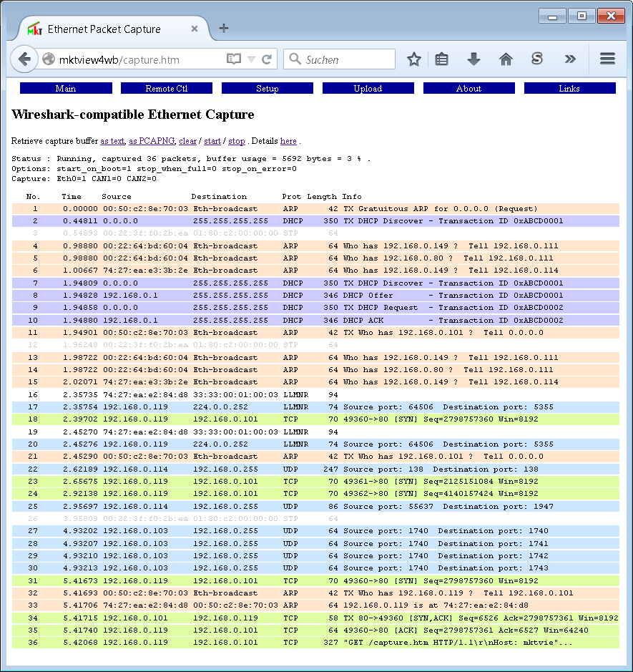Open the Links page

click(569, 88)
